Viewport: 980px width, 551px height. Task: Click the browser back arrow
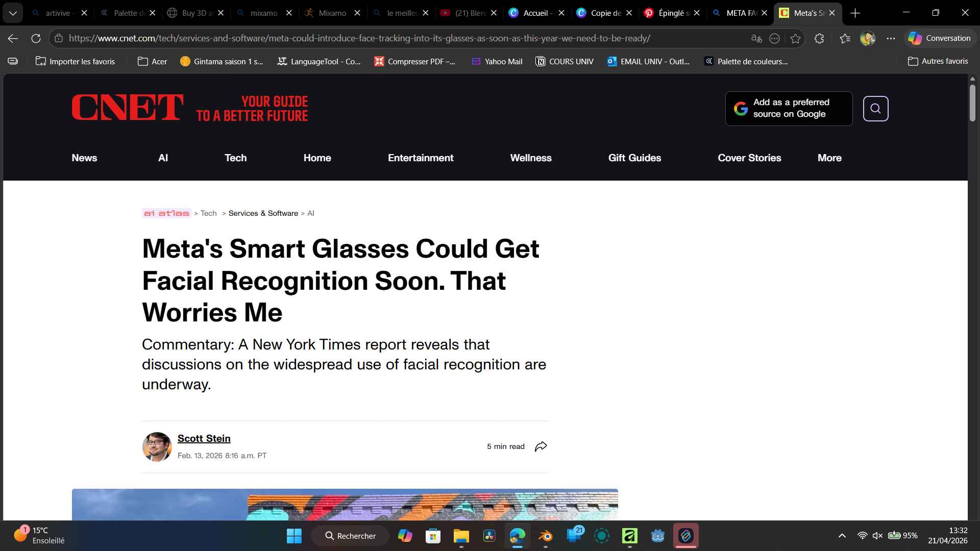pos(13,38)
